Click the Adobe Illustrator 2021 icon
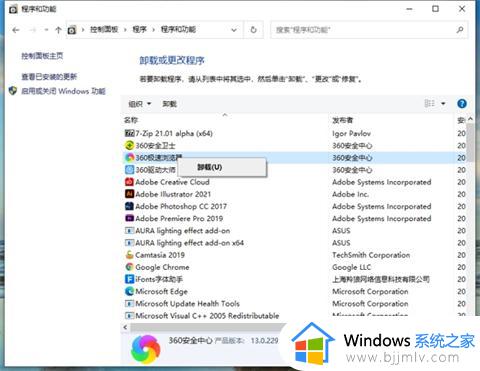The height and width of the screenshot is (371, 480). (129, 194)
